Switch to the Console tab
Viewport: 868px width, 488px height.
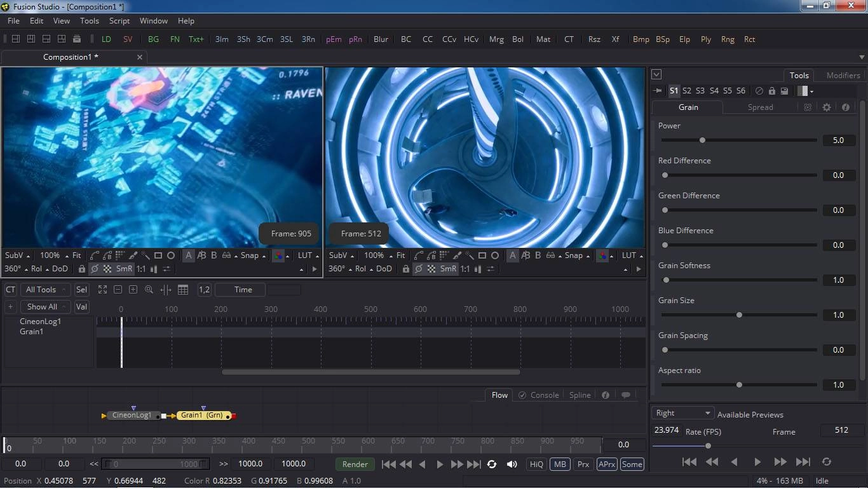point(539,395)
